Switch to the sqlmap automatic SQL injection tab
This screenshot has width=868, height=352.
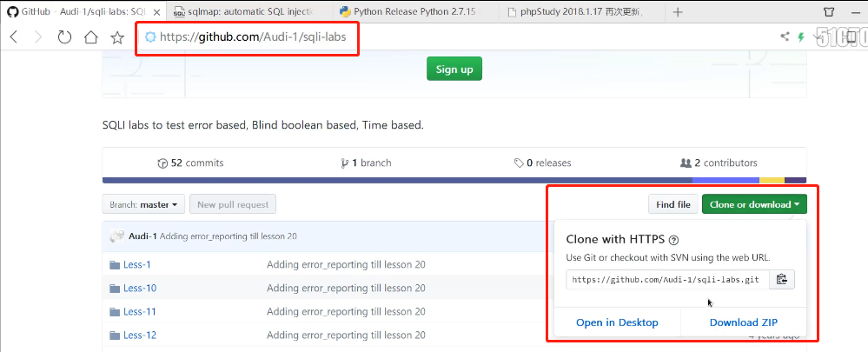tap(249, 11)
